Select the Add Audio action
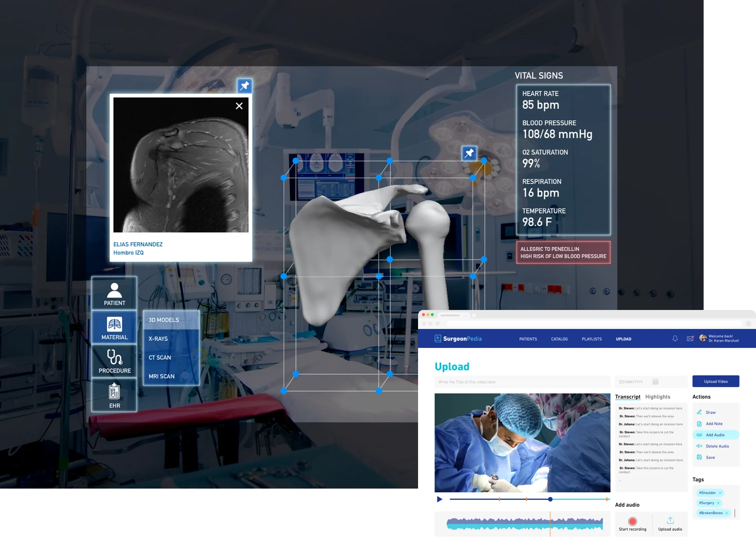 716,435
